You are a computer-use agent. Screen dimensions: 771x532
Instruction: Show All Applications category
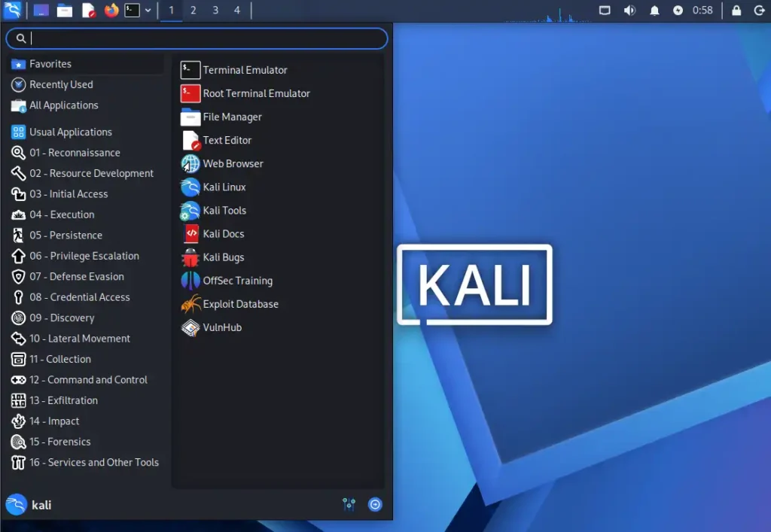(86, 105)
